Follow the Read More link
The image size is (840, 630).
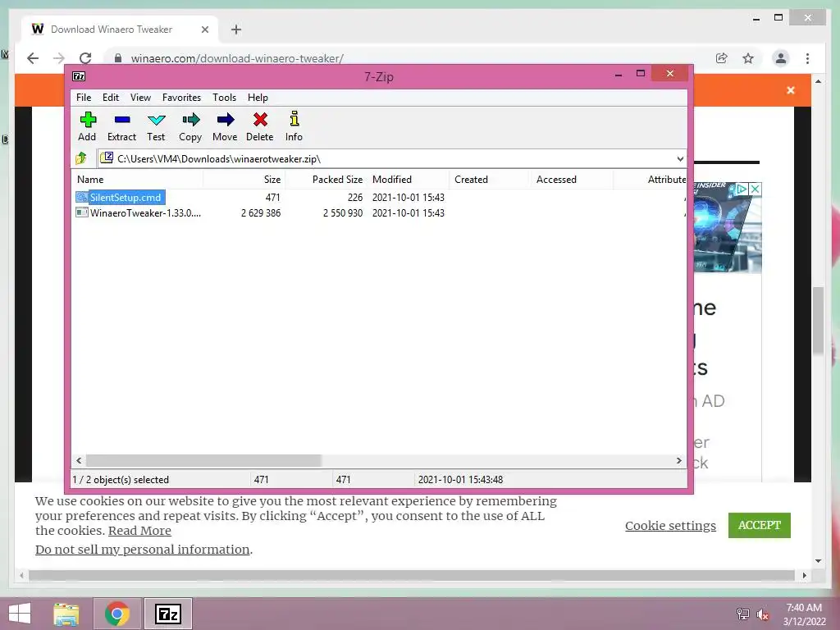139,531
